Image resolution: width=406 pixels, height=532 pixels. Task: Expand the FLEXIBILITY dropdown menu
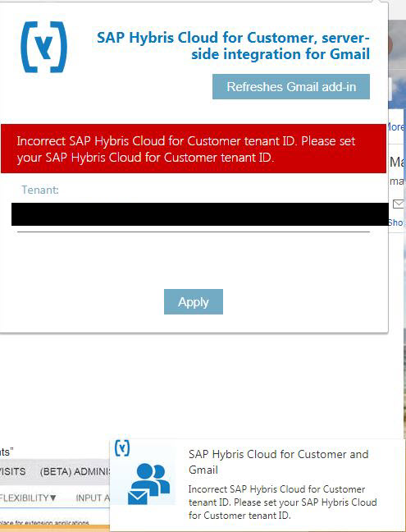pyautogui.click(x=28, y=498)
